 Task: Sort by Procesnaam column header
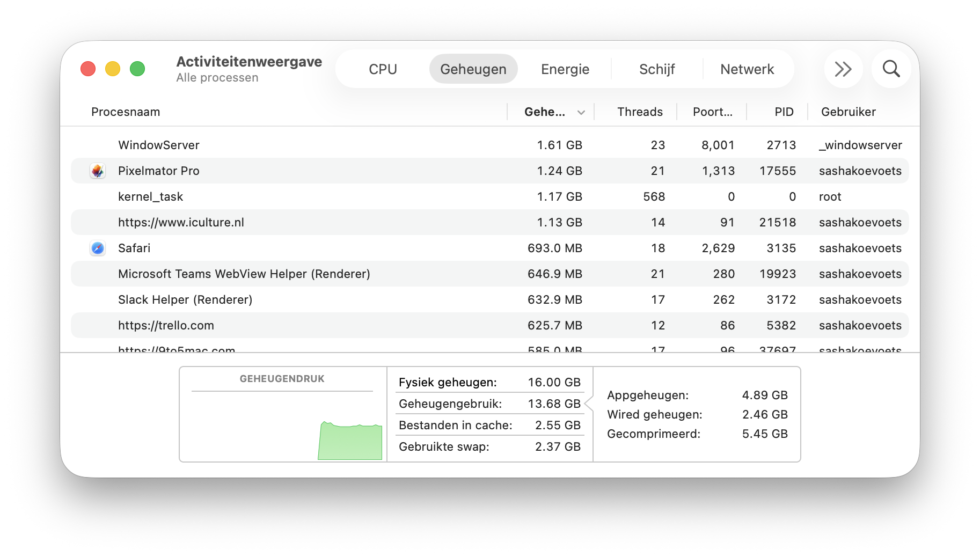126,112
